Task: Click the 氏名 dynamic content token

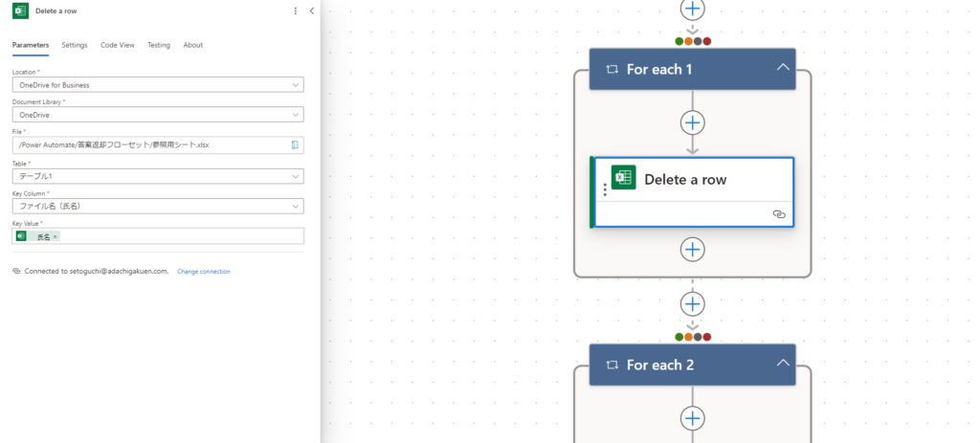Action: pos(38,236)
